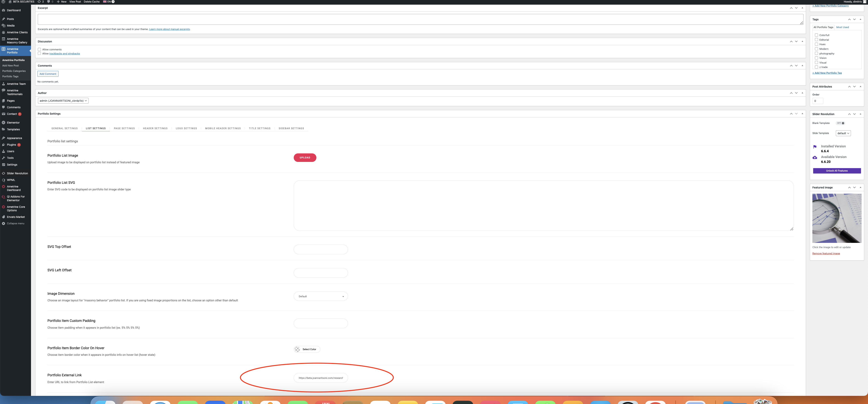Switch to Page Settings tab
The image size is (868, 404).
(124, 128)
